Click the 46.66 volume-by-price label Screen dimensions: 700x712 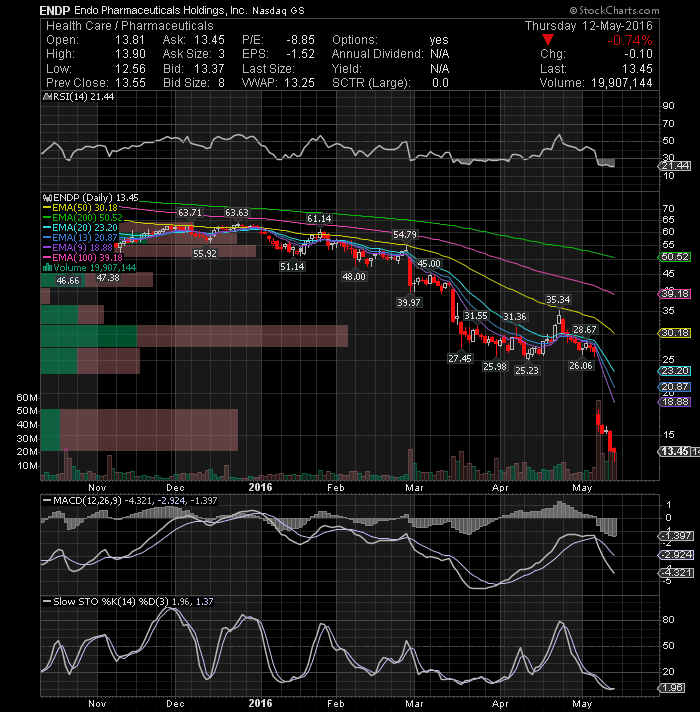[68, 281]
